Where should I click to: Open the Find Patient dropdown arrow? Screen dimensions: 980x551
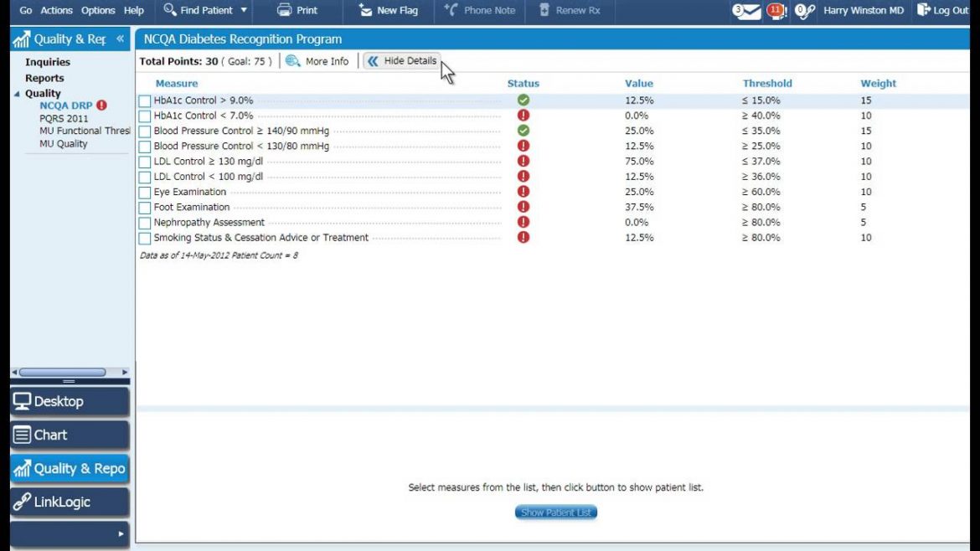coord(244,11)
